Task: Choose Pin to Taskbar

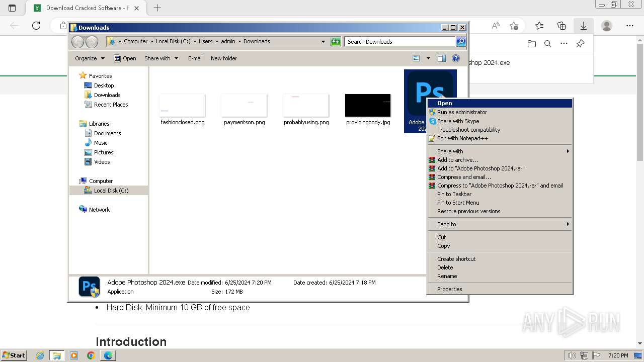Action: point(500,194)
